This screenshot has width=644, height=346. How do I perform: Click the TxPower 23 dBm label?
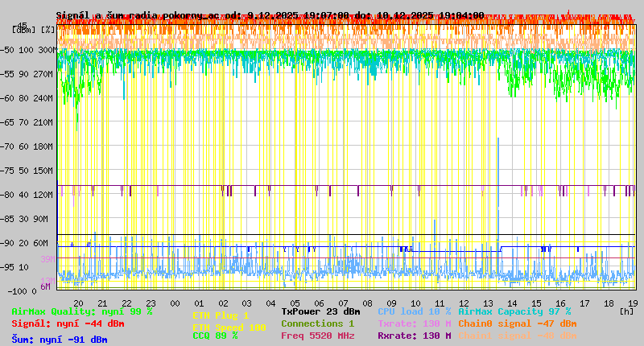pos(320,311)
